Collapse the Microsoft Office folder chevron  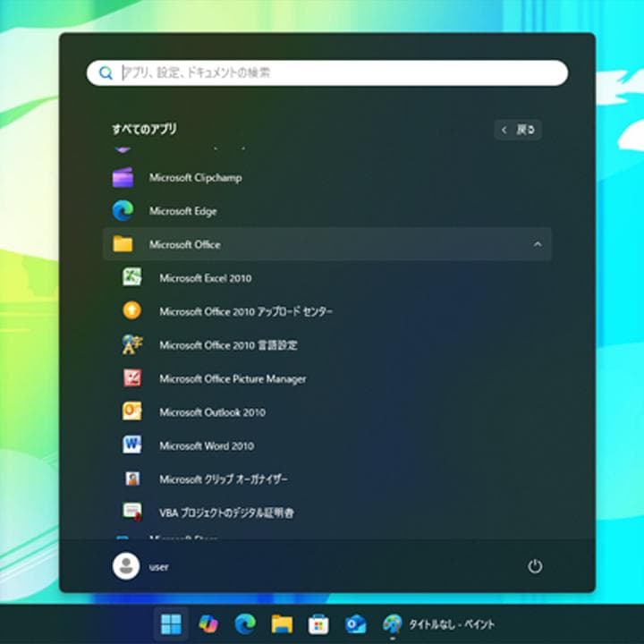(538, 244)
